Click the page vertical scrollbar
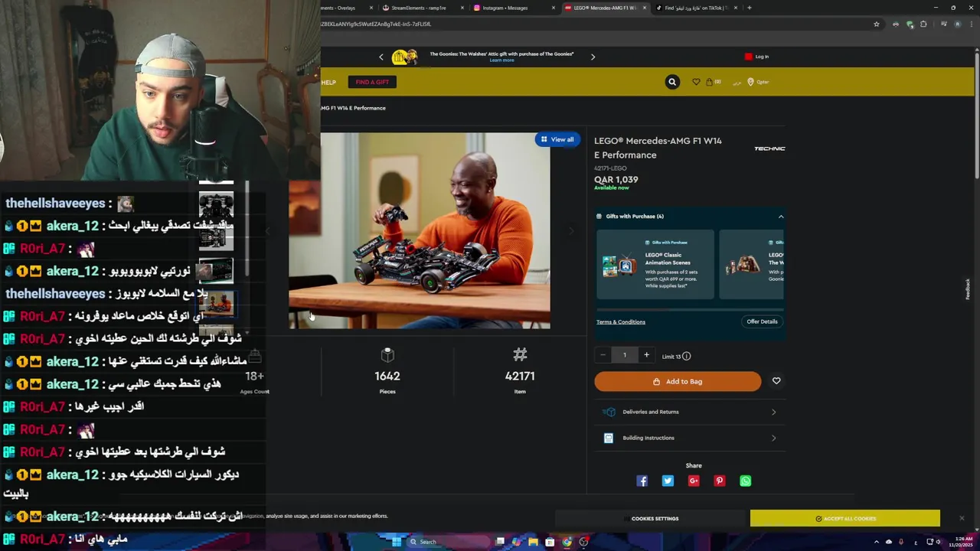980x551 pixels. (x=976, y=115)
